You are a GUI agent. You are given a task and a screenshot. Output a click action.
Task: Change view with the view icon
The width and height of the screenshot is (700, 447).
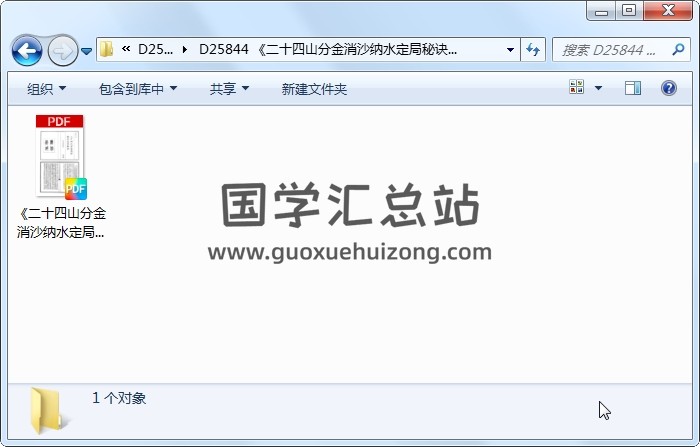576,87
